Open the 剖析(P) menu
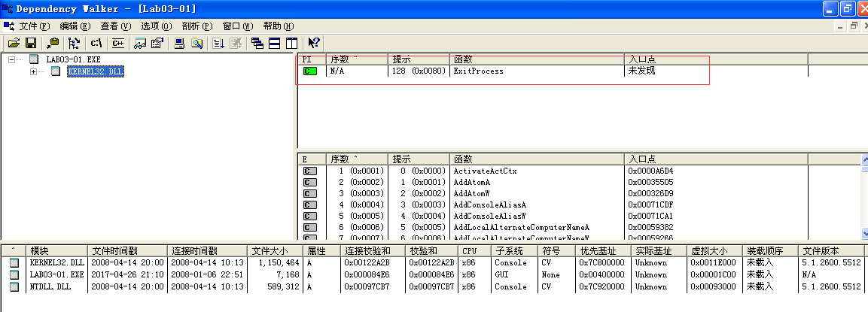Screen dimensions: 868x312 196,26
